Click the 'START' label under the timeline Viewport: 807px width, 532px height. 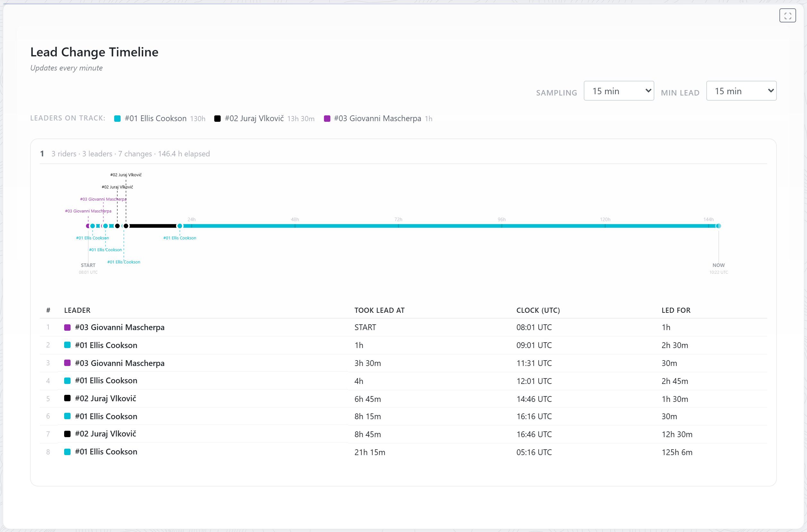(88, 265)
